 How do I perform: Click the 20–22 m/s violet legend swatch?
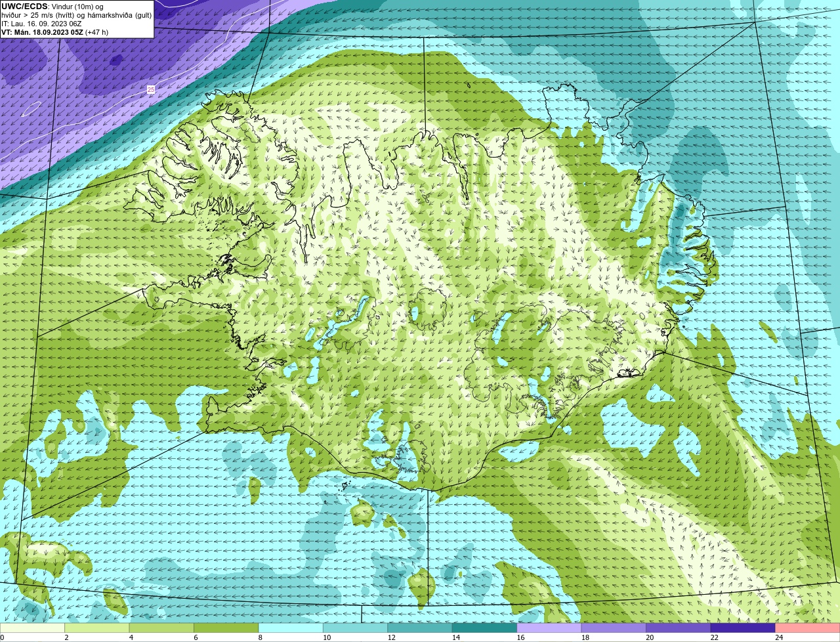[679, 628]
